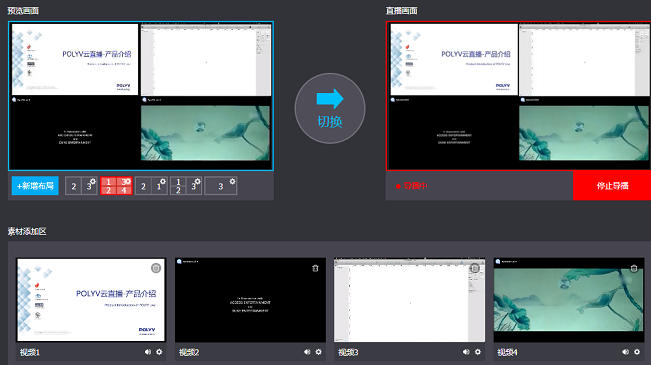651x365 pixels.
Task: Click the 视频3 label
Action: [x=348, y=352]
